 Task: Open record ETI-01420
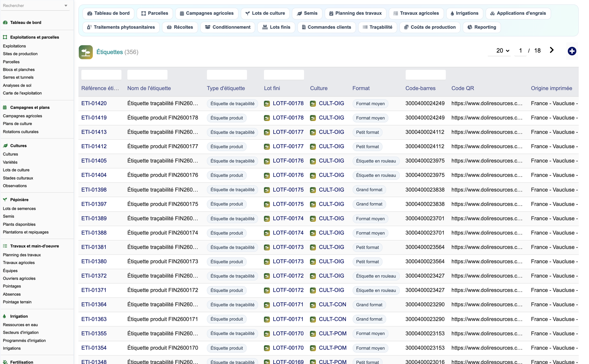click(x=94, y=103)
